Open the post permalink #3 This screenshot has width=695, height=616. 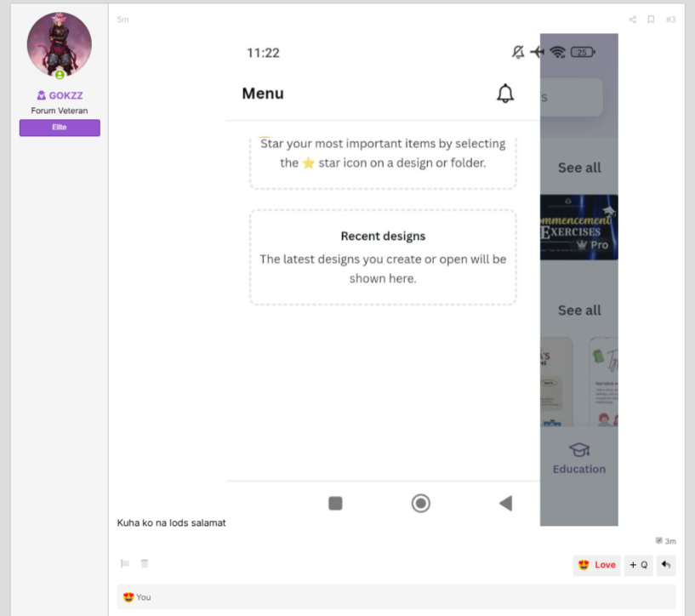click(x=670, y=20)
